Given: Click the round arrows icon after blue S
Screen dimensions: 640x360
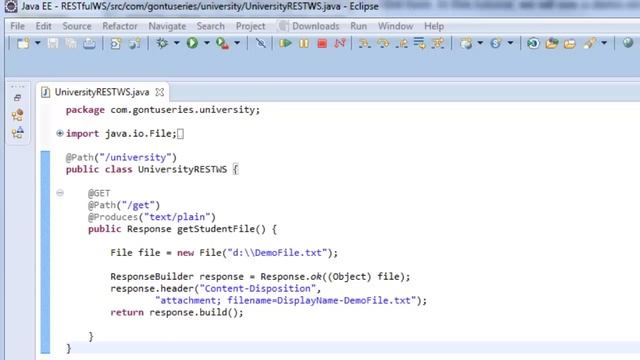Looking at the screenshot, I should coord(533,43).
